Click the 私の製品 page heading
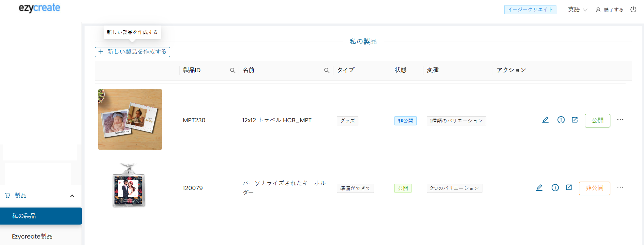Screen dimensions: 644x245 click(363, 42)
